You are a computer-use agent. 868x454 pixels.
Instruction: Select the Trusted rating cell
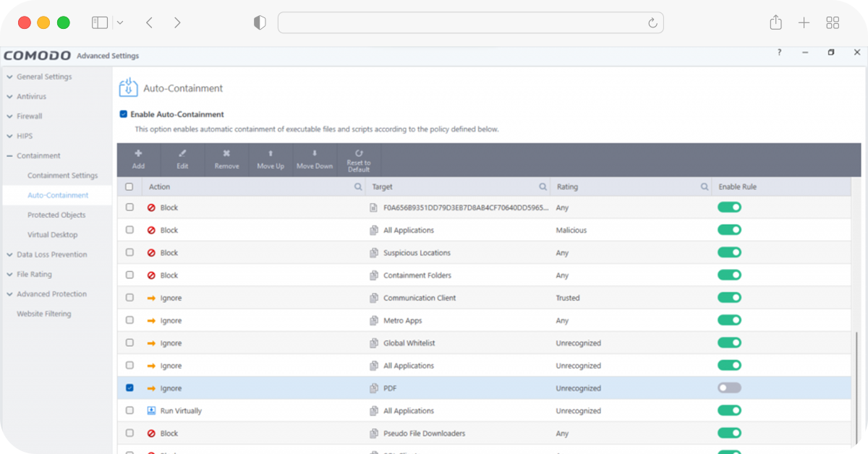[568, 298]
